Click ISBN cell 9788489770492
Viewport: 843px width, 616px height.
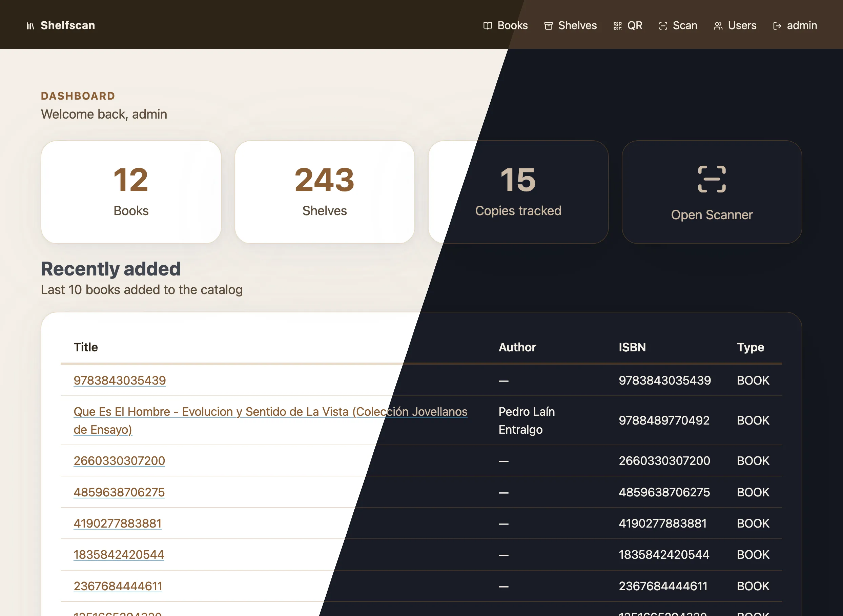pyautogui.click(x=664, y=420)
